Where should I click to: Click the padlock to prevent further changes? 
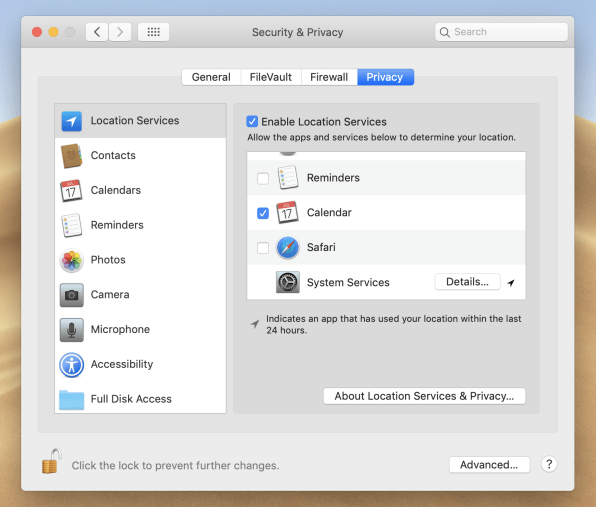pos(52,461)
